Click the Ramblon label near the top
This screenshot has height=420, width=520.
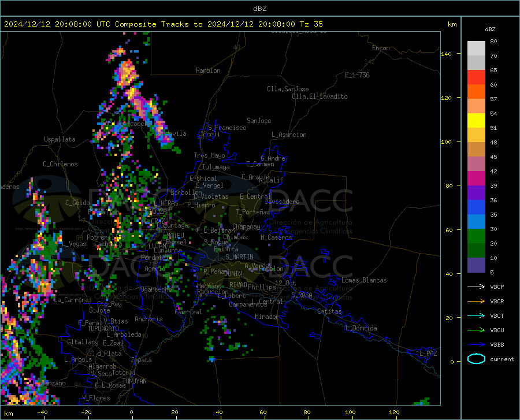208,70
